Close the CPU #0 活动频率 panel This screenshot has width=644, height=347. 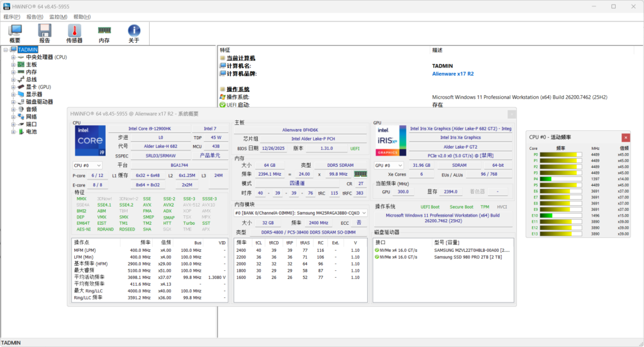626,137
